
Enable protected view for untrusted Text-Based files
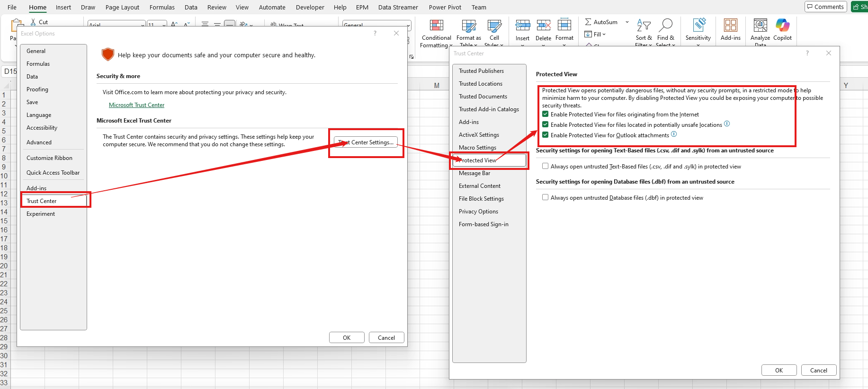click(546, 166)
